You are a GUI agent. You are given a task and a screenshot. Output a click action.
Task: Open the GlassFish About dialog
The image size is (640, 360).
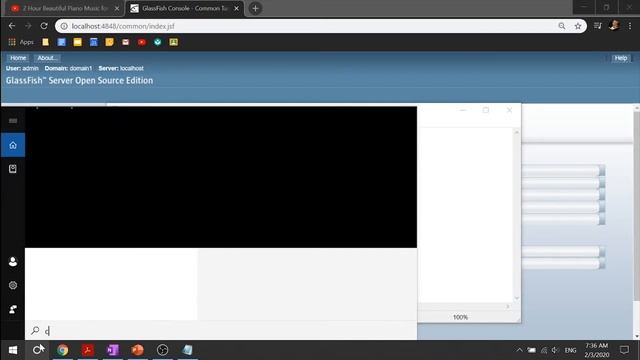coord(47,58)
